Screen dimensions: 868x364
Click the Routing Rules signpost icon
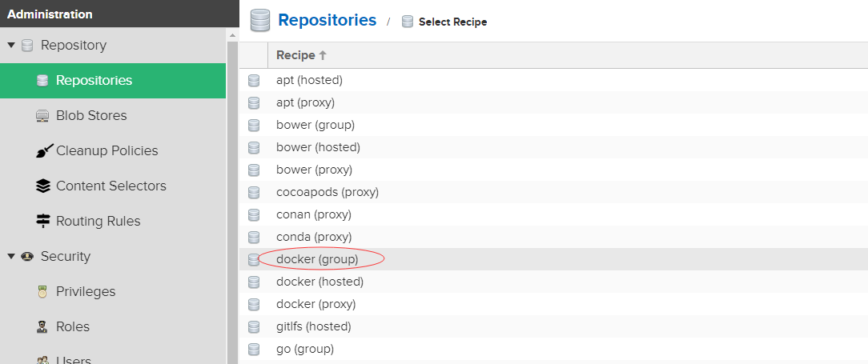pos(43,222)
